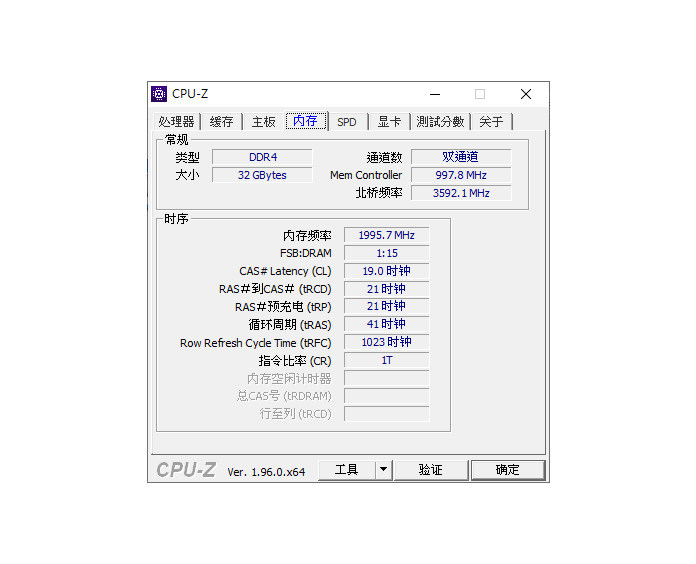Click the Row Refresh Cycle Time label
The height and width of the screenshot is (564, 696).
(256, 343)
